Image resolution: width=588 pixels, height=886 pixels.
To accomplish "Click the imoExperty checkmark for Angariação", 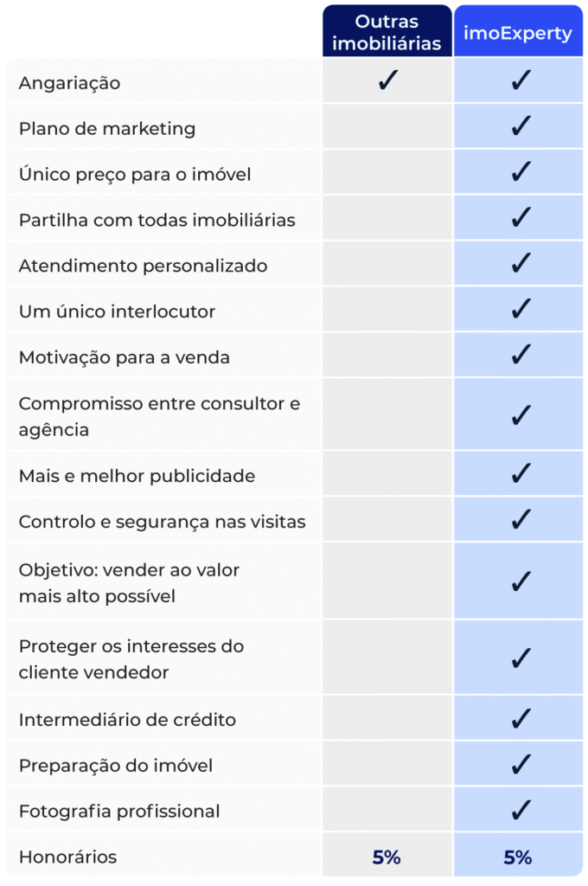I will point(520,81).
